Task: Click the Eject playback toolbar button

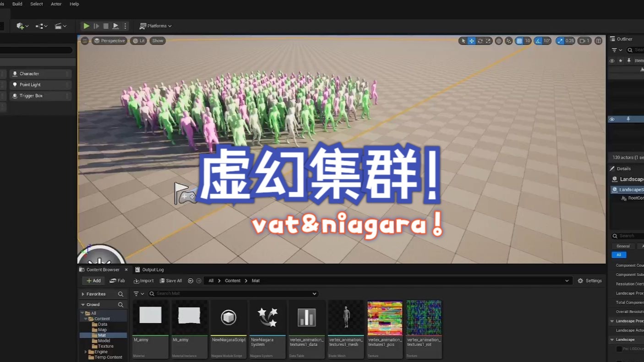Action: (115, 26)
